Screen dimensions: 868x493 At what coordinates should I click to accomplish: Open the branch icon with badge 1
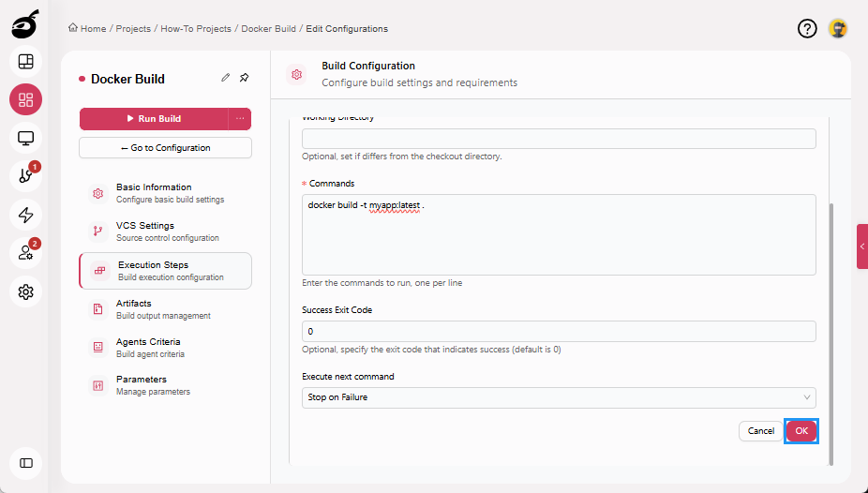[25, 176]
